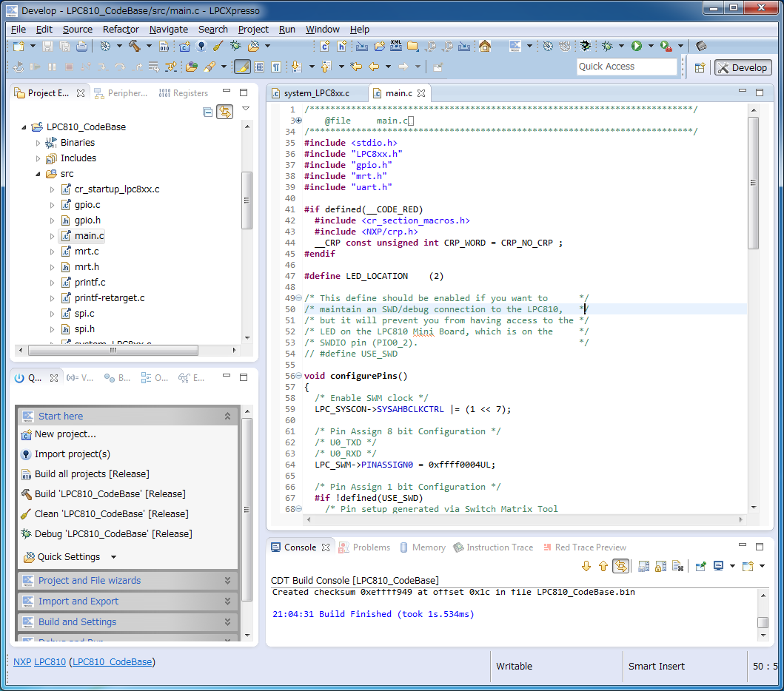784x691 pixels.
Task: Click New project... link
Action: (65, 434)
